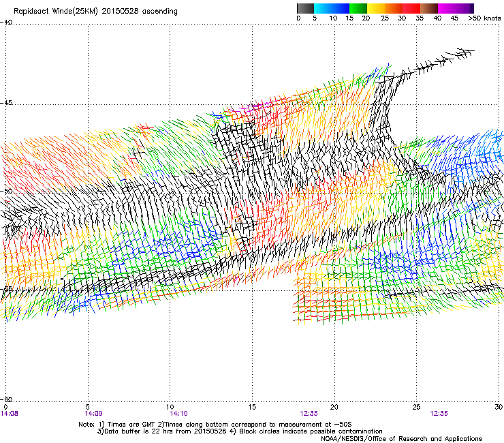Image resolution: width=504 pixels, height=443 pixels.
Task: Click the gray 0-5 knots legend swatch
Action: 305,8
